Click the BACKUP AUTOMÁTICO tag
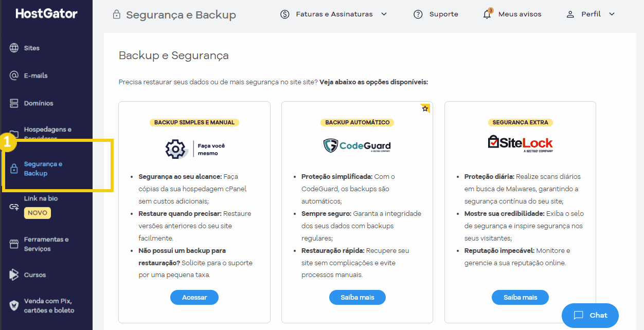Image resolution: width=644 pixels, height=330 pixels. point(357,122)
